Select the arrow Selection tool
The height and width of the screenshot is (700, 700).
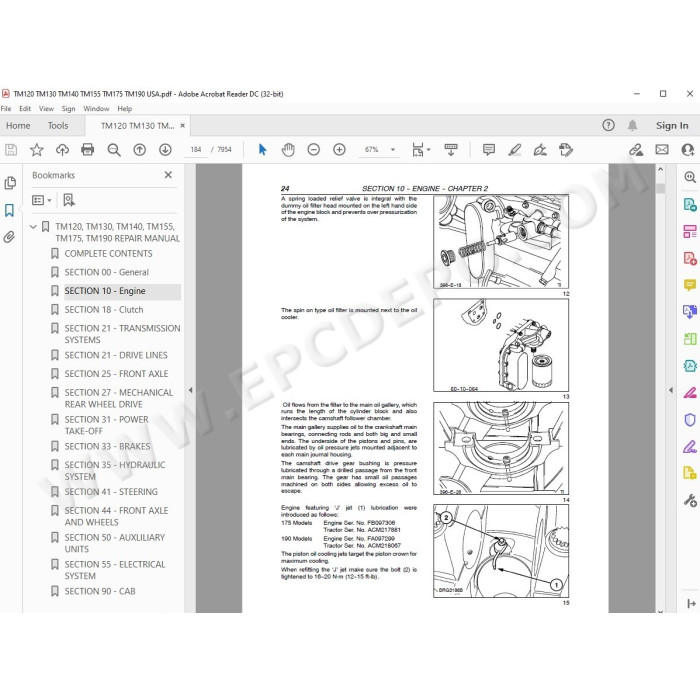coord(262,150)
